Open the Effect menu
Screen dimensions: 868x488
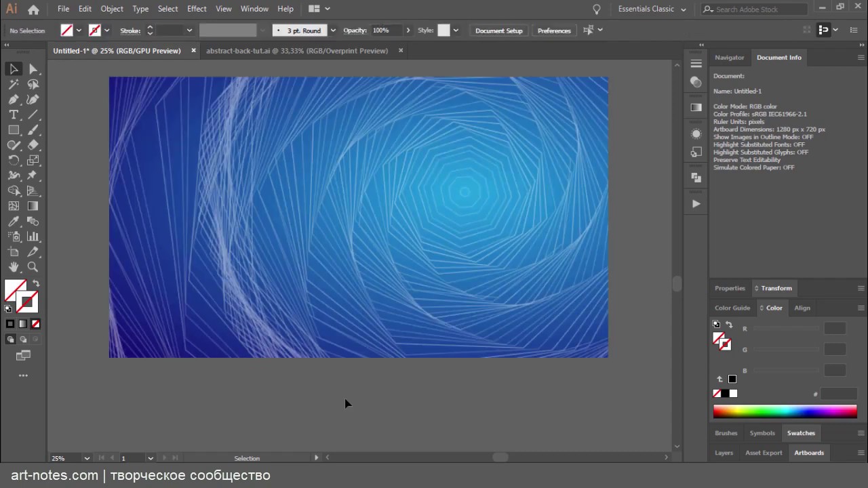197,9
